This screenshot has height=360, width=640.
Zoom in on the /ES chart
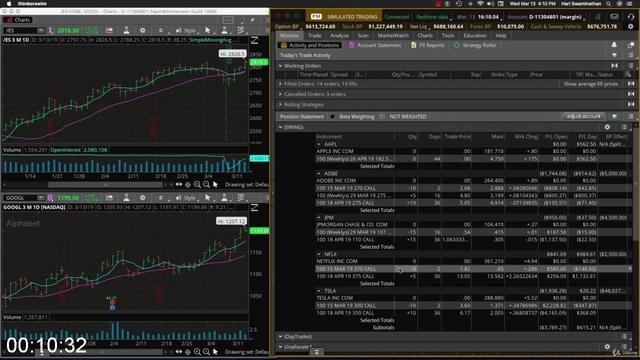[x=197, y=184]
